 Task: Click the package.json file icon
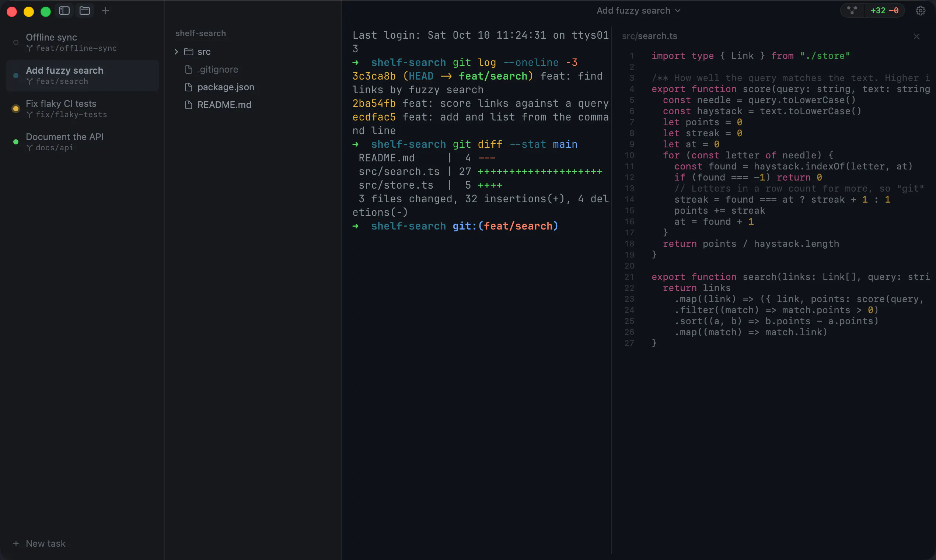[x=189, y=87]
